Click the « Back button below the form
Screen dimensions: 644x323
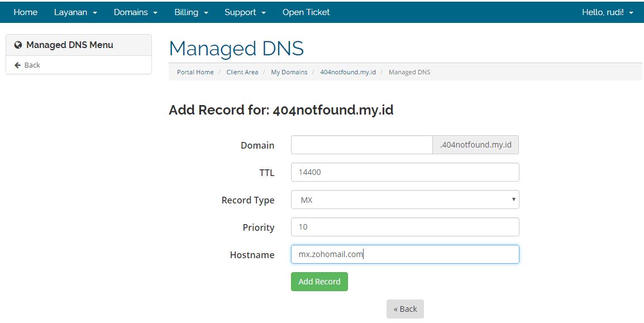pyautogui.click(x=405, y=308)
